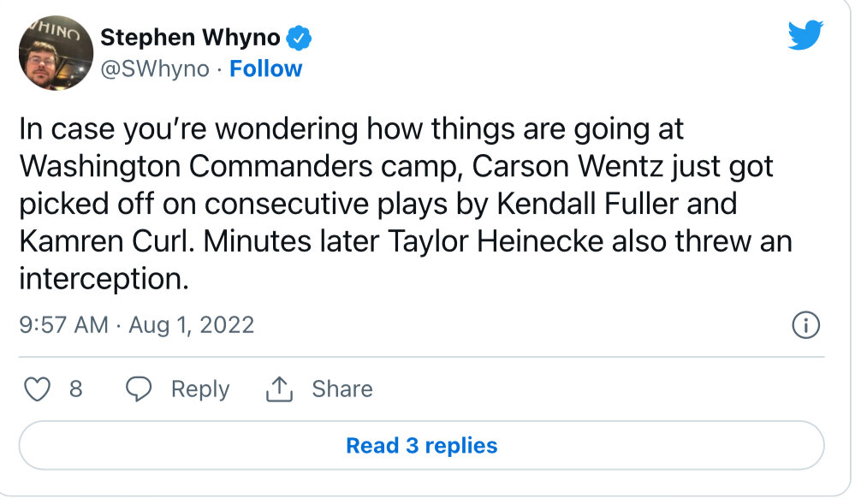Click the share arrow icon
This screenshot has width=867, height=504.
coord(279,389)
